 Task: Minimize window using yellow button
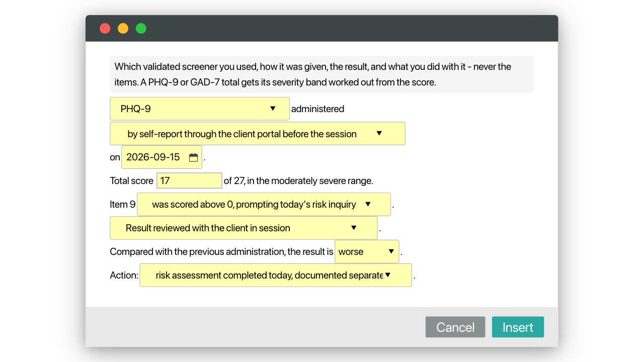[x=123, y=28]
